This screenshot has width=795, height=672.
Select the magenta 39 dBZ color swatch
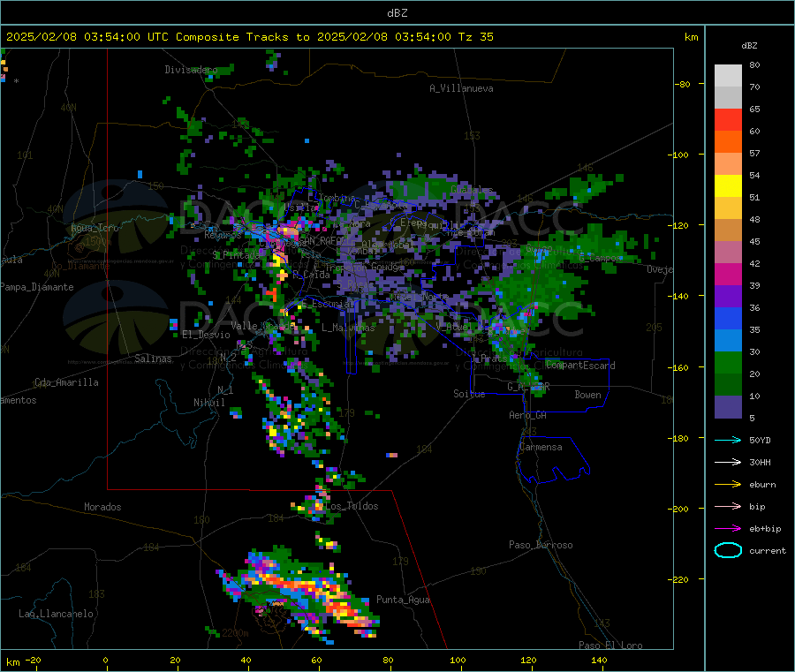coord(728,274)
